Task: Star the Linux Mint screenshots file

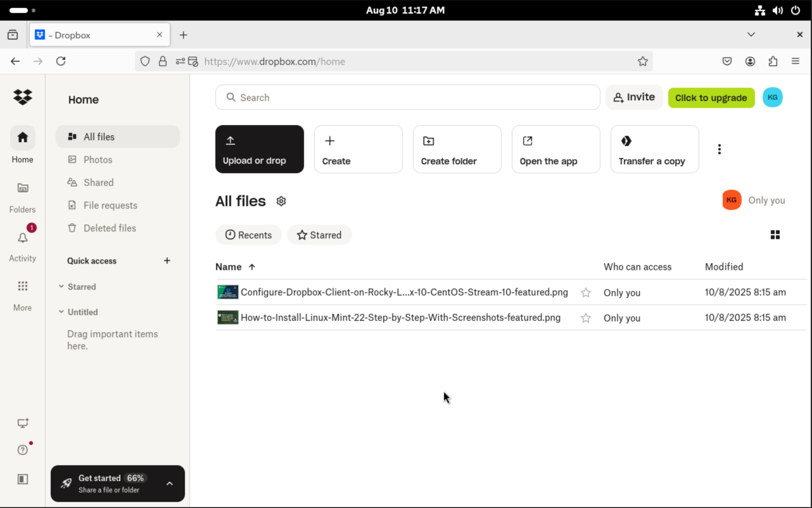Action: (x=585, y=318)
